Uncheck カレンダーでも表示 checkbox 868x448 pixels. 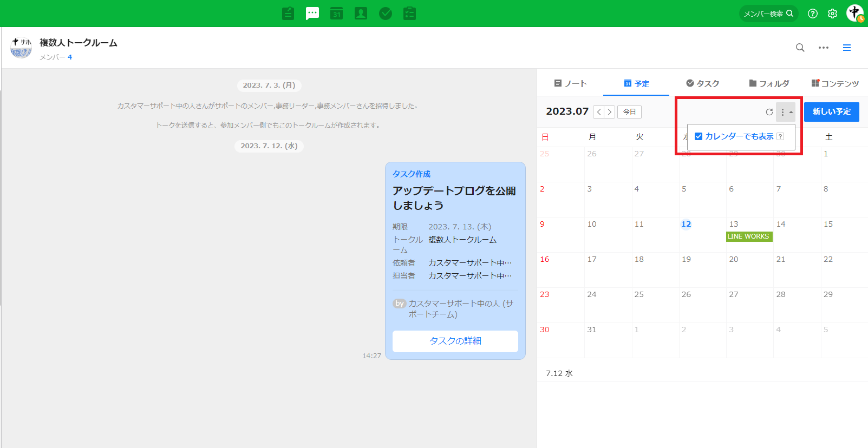[699, 136]
